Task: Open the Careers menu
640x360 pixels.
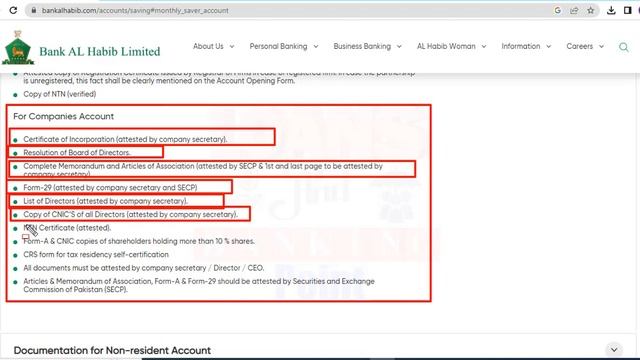Action: coord(580,46)
